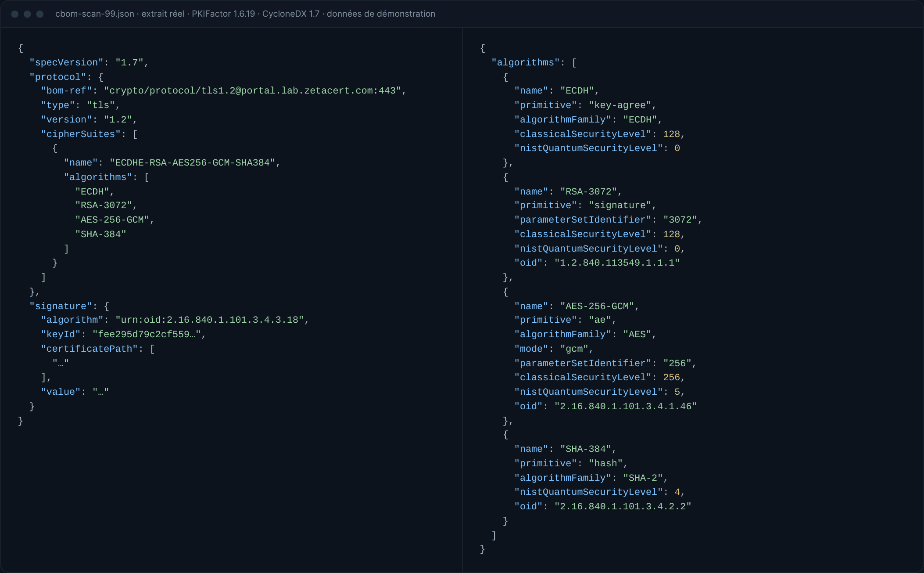Click the oid value 2.16.840.1.101.3.4.1.46
The image size is (924, 573).
click(x=626, y=406)
